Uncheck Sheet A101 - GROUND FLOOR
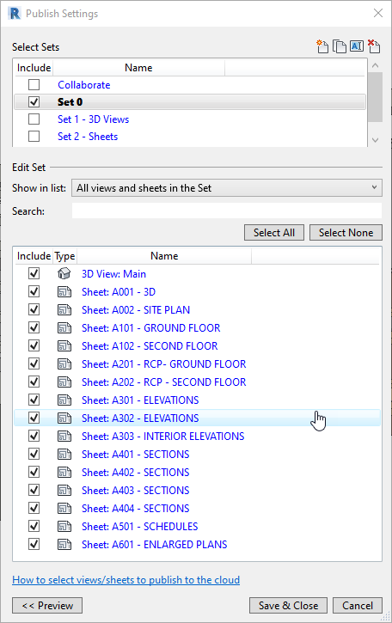Image resolution: width=392 pixels, height=623 pixels. click(x=34, y=328)
